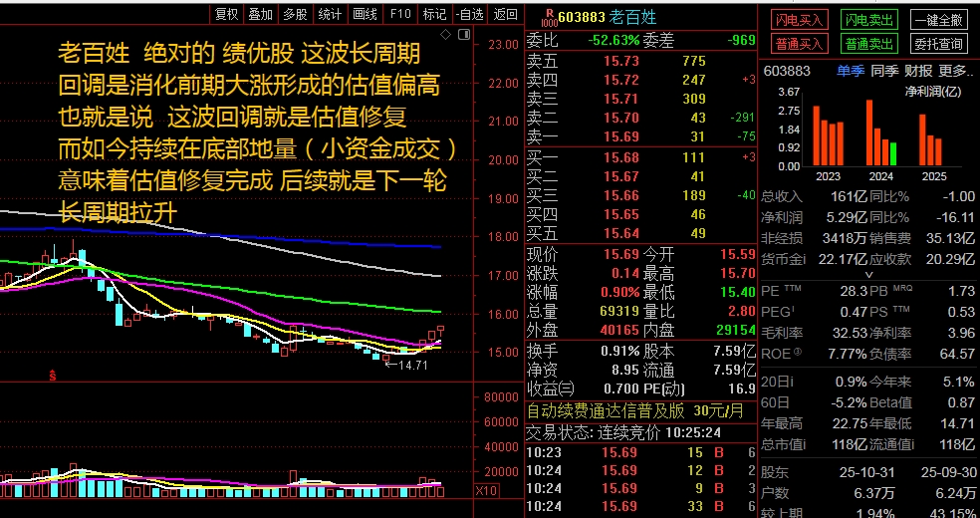Select the 多股 multi-stock view
This screenshot has height=518, width=980.
click(295, 14)
